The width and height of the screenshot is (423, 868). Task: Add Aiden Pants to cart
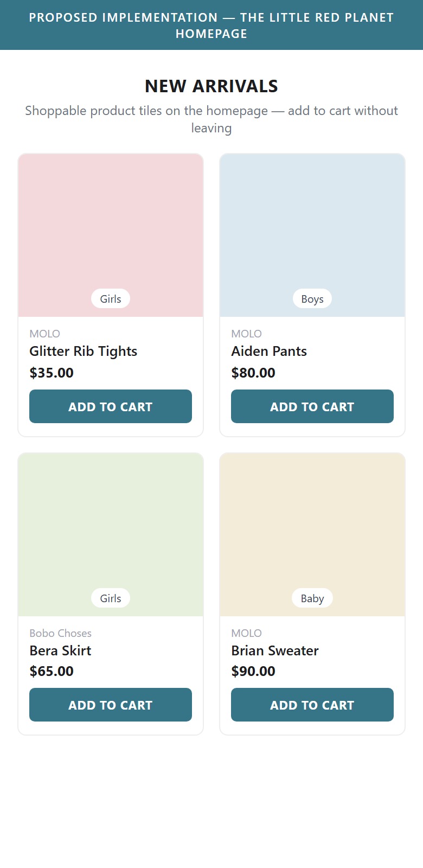[312, 406]
